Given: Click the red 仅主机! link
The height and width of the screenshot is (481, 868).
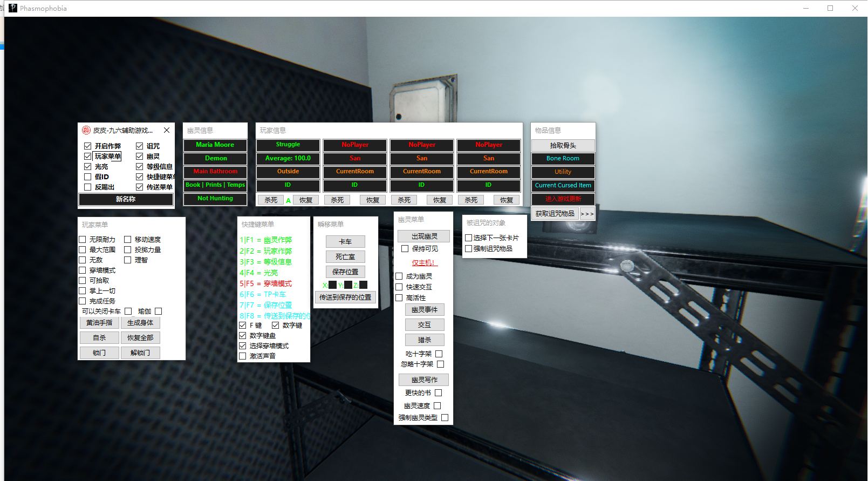Looking at the screenshot, I should point(424,263).
